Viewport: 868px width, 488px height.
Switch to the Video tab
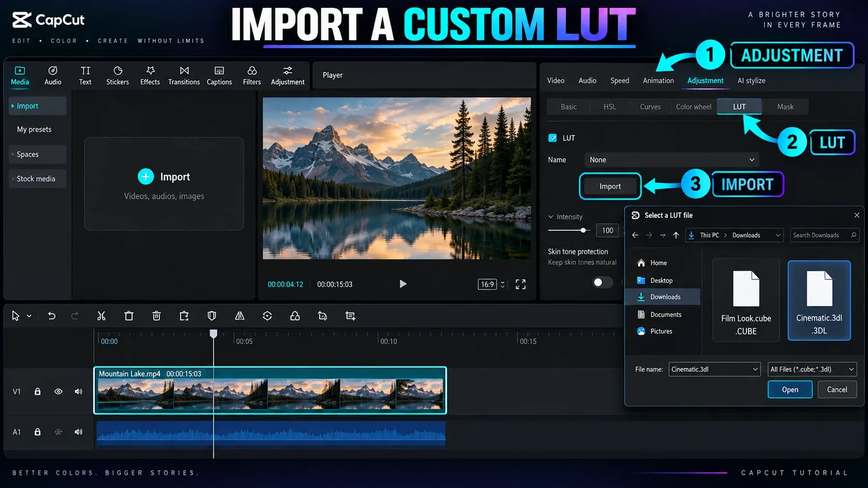point(556,81)
